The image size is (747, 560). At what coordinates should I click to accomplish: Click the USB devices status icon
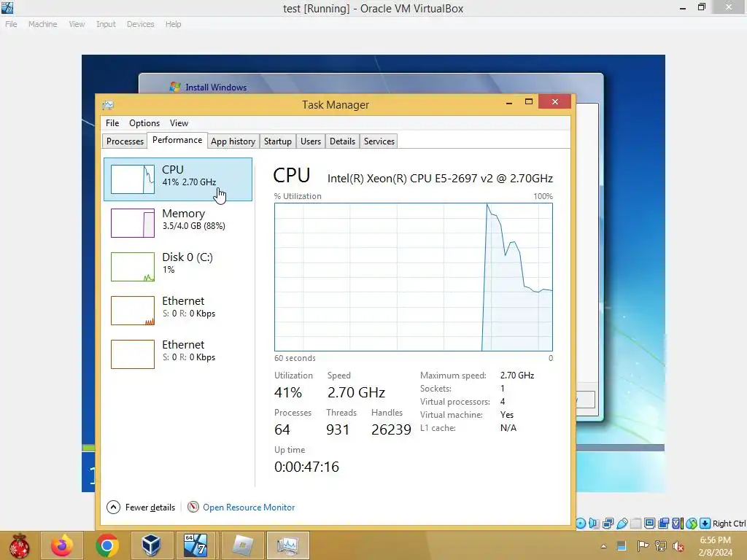click(x=622, y=524)
